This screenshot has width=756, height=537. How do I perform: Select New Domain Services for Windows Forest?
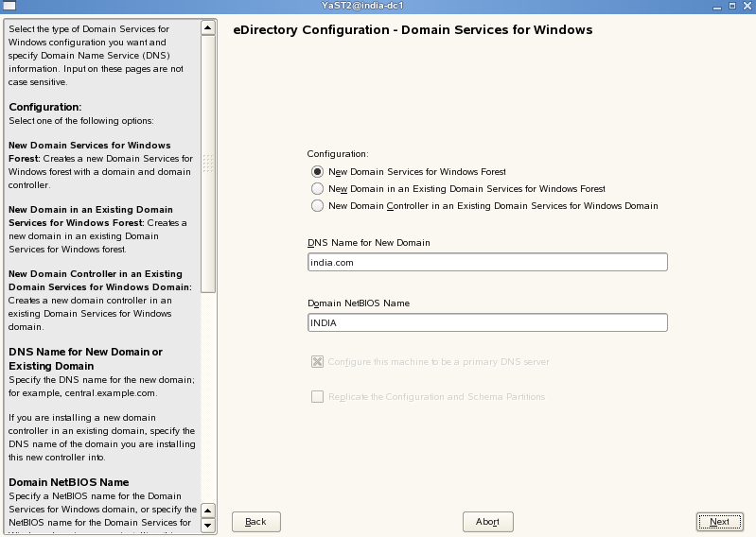click(317, 172)
